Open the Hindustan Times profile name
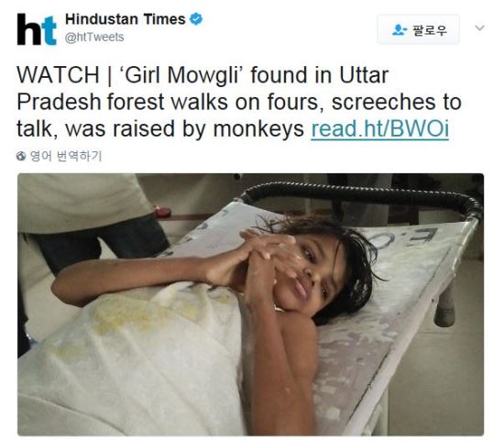Viewport: 504px width, 441px height. coord(126,19)
